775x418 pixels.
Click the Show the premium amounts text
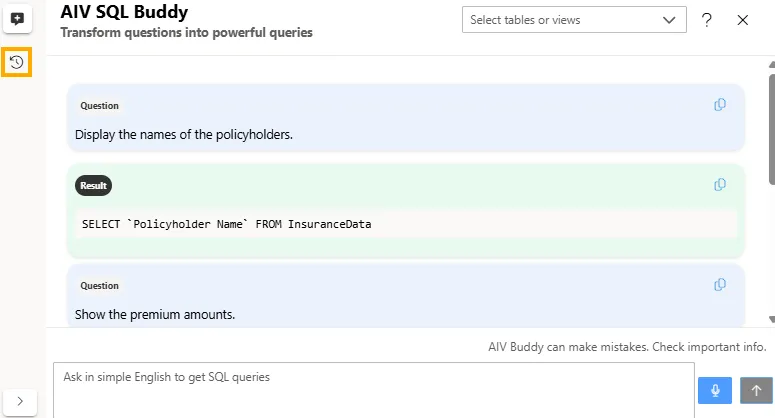[x=155, y=314]
